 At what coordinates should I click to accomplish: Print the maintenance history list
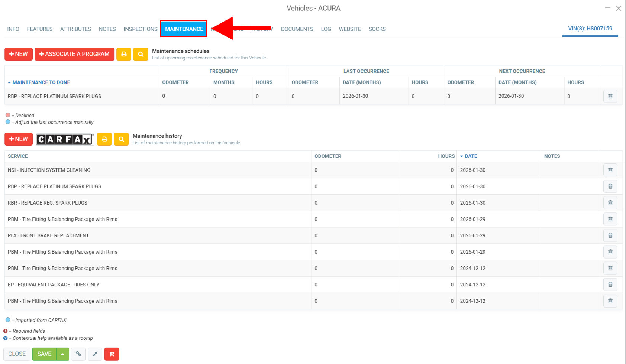(104, 139)
